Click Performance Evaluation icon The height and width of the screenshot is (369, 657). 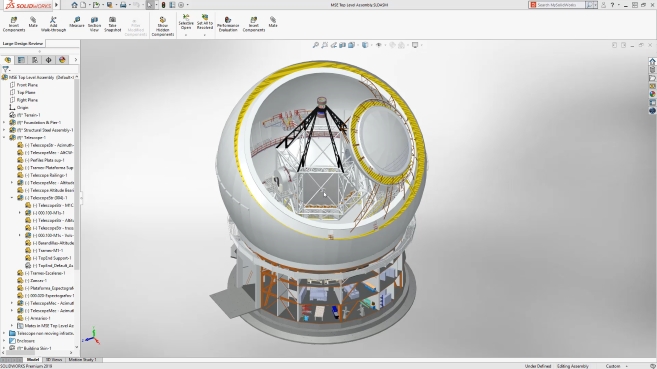point(228,24)
